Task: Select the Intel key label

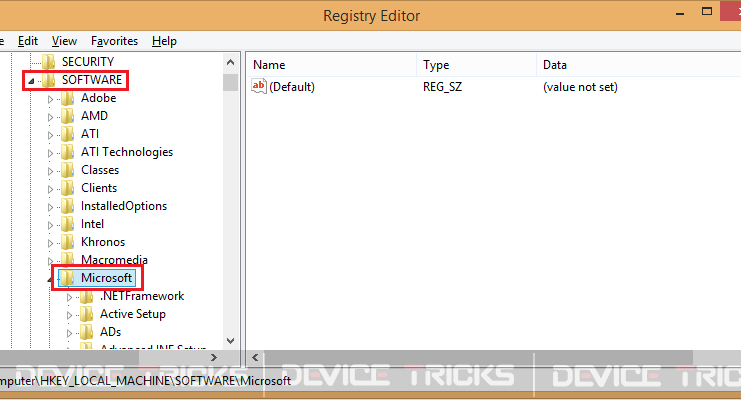Action: [92, 224]
